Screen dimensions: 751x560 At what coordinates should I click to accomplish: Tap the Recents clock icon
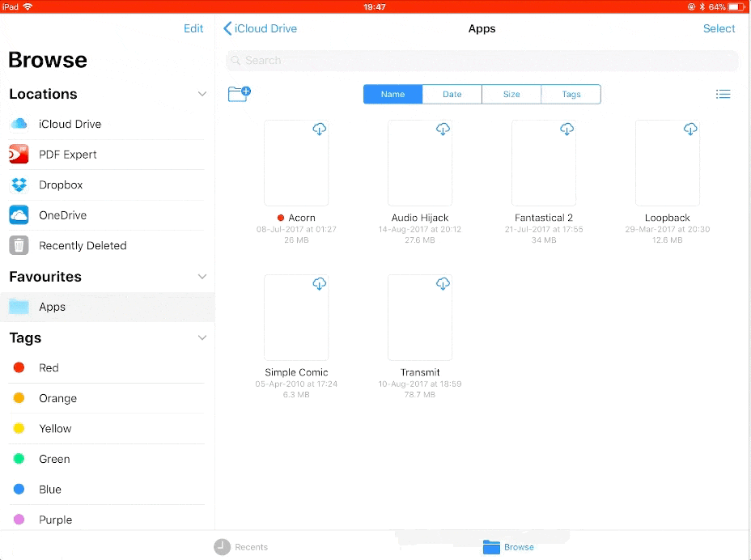(x=223, y=547)
